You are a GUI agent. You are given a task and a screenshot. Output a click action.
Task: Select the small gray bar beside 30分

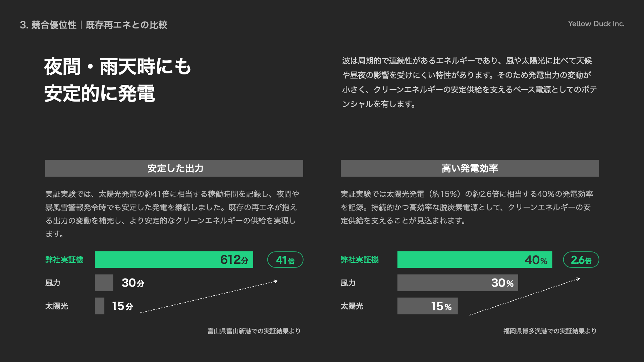click(104, 283)
